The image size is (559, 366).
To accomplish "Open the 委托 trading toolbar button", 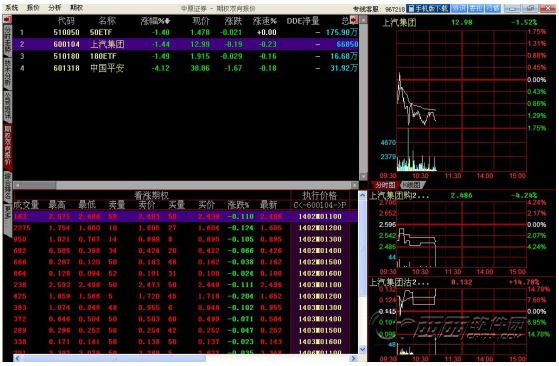I will point(476,8).
